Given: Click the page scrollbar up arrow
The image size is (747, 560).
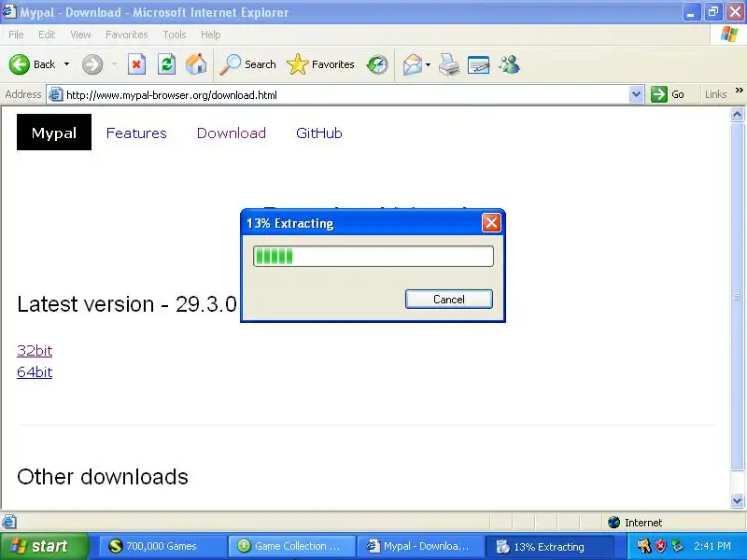Looking at the screenshot, I should pyautogui.click(x=737, y=114).
